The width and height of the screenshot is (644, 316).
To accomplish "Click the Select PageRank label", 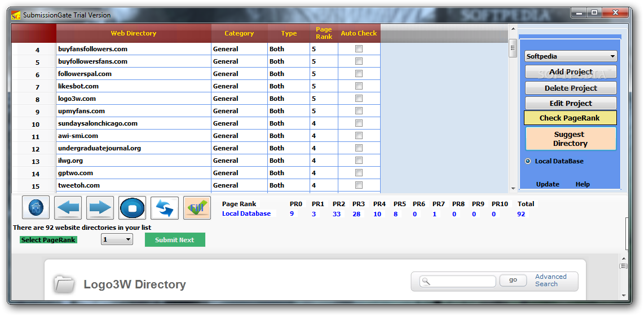I will click(x=48, y=239).
